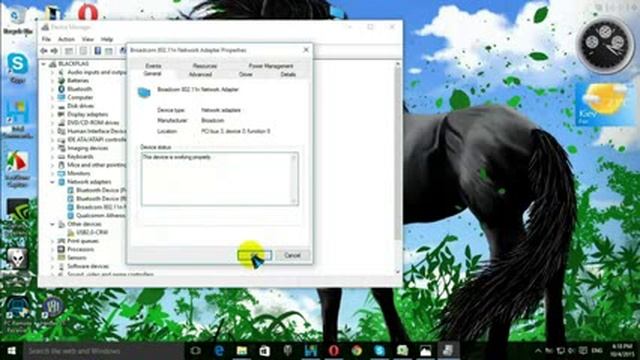Launch Opera from the taskbar
Image resolution: width=640 pixels, height=360 pixels.
[x=334, y=351]
